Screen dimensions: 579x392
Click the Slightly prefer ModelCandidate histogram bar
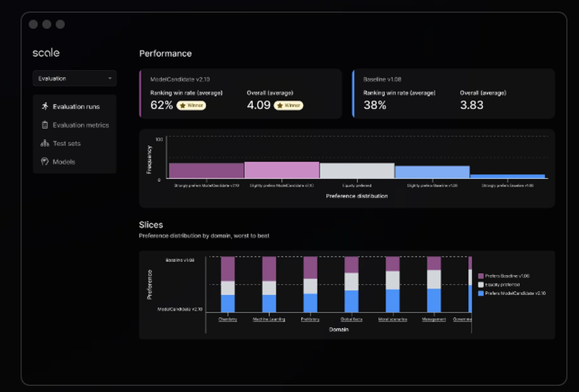coord(282,170)
